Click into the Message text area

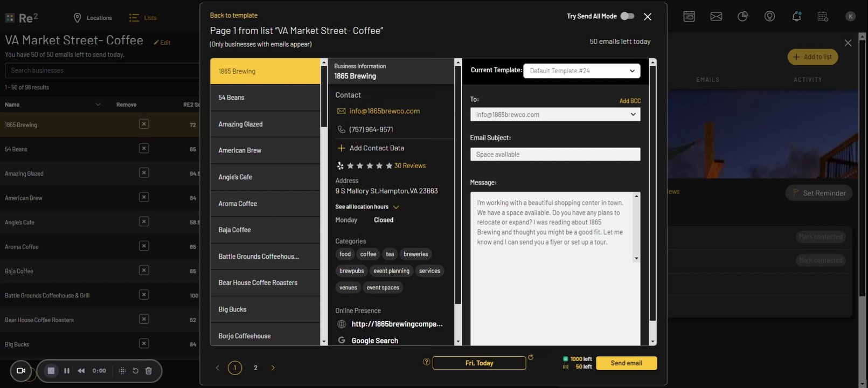[x=552, y=268]
